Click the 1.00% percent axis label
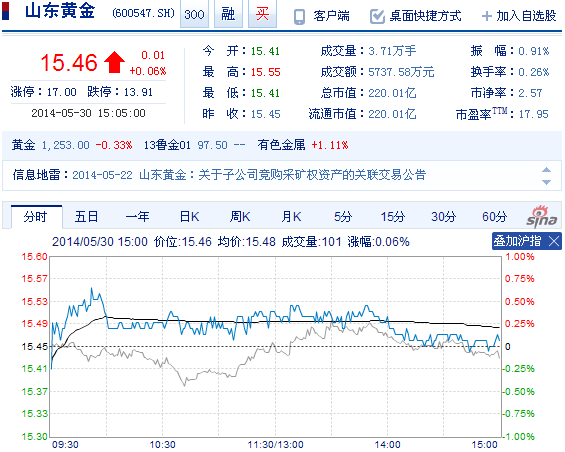Viewport: 565px width, 452px height. pos(520,257)
